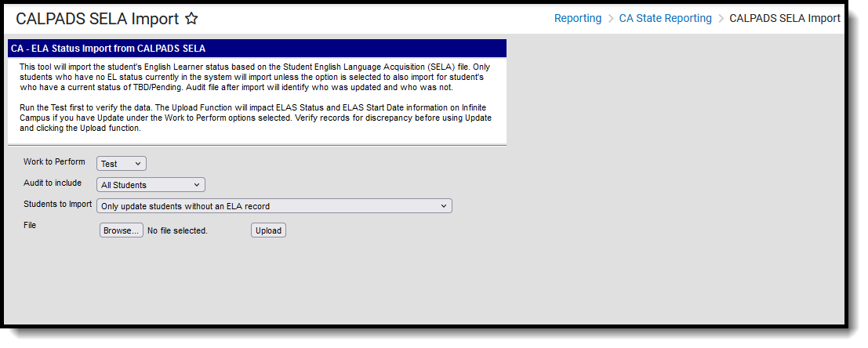The width and height of the screenshot is (868, 348).
Task: Expand the Audit to include dropdown
Action: pos(151,185)
